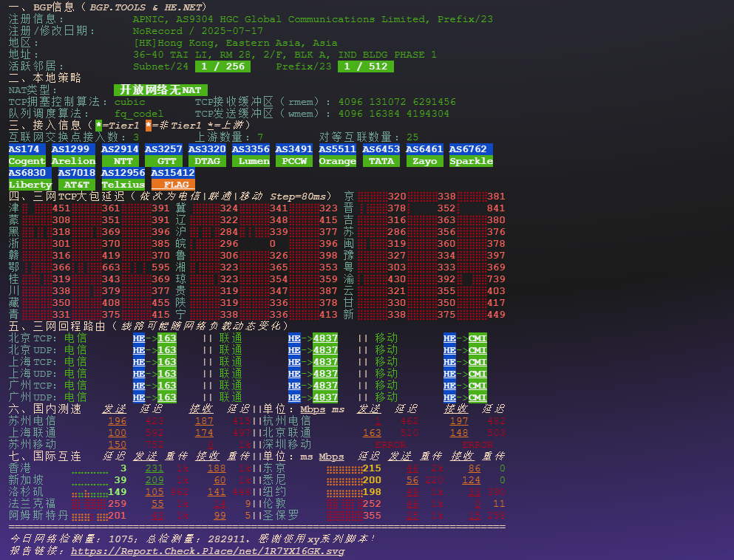This screenshot has width=734, height=560.
Task: Click the Suzhou Telecom send speed 196
Action: pos(118,421)
